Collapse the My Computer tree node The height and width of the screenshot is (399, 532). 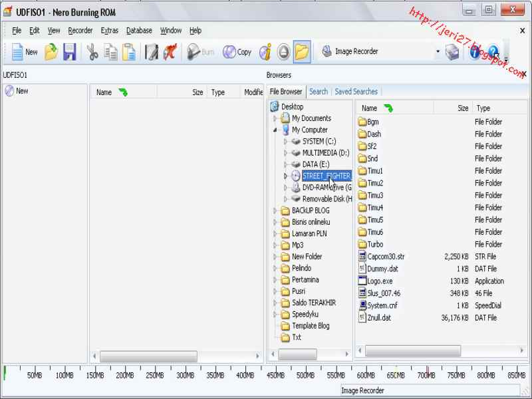(x=275, y=130)
